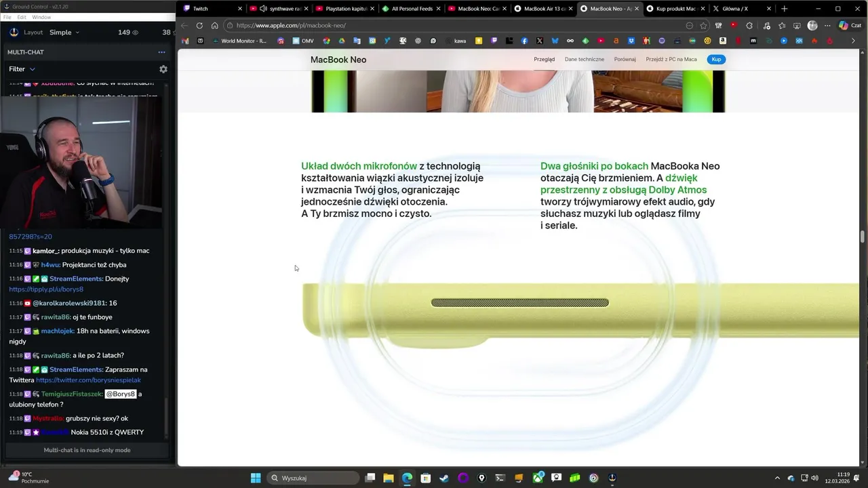Open Ground Control from the taskbar

tap(612, 478)
